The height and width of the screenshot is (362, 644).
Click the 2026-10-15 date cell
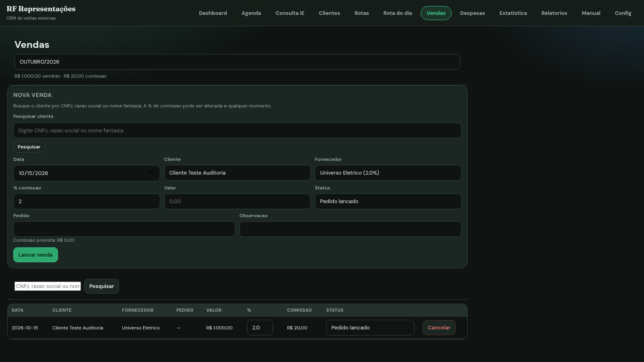click(25, 328)
